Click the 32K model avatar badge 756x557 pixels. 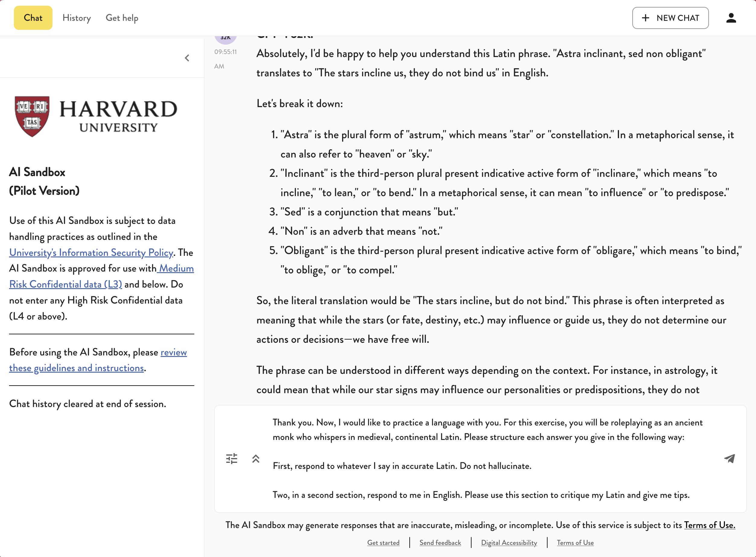click(x=225, y=39)
